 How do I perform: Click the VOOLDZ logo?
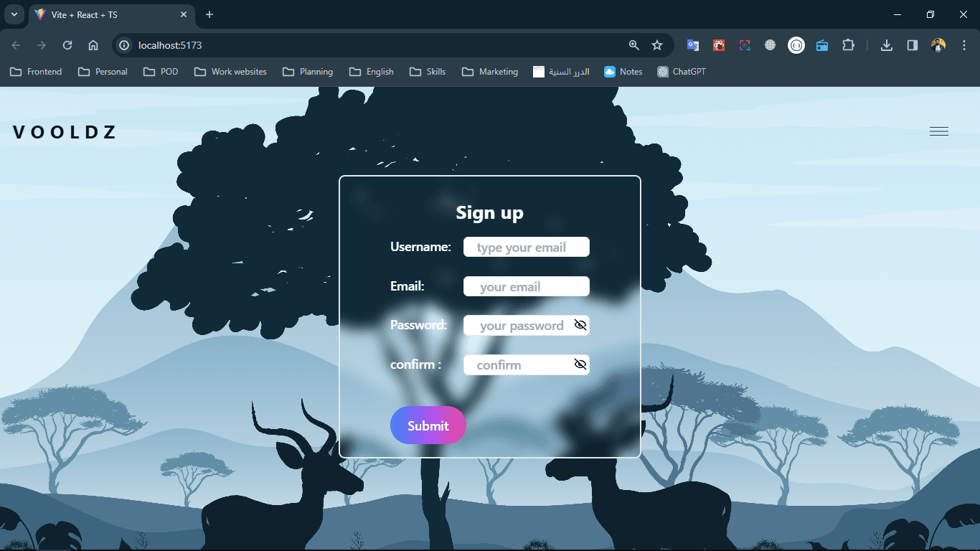coord(65,132)
